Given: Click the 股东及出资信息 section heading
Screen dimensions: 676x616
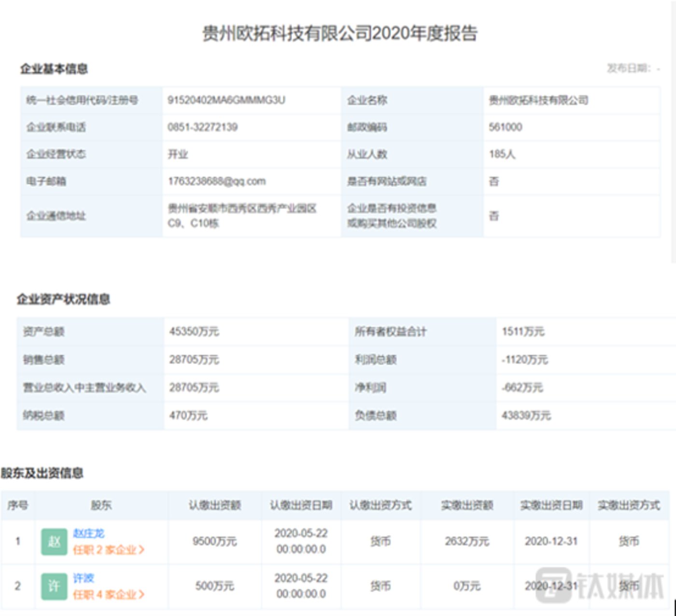Looking at the screenshot, I should click(x=42, y=473).
